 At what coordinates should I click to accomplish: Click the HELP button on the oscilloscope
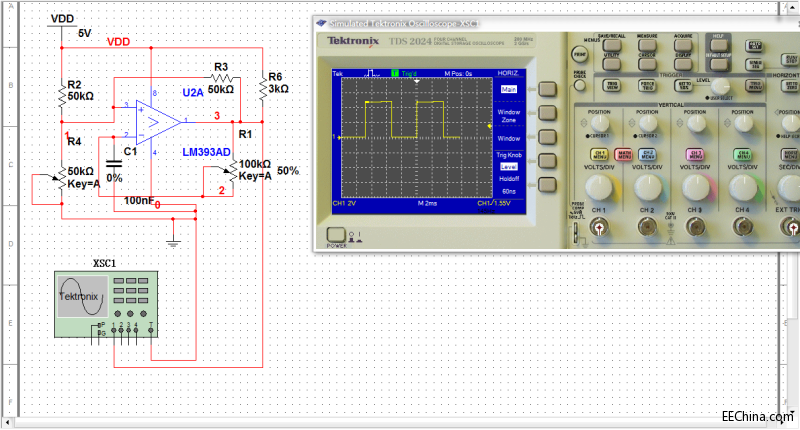pyautogui.click(x=718, y=45)
